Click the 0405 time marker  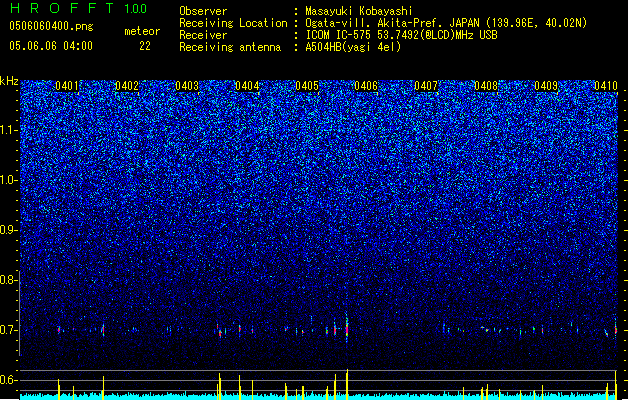pos(307,86)
